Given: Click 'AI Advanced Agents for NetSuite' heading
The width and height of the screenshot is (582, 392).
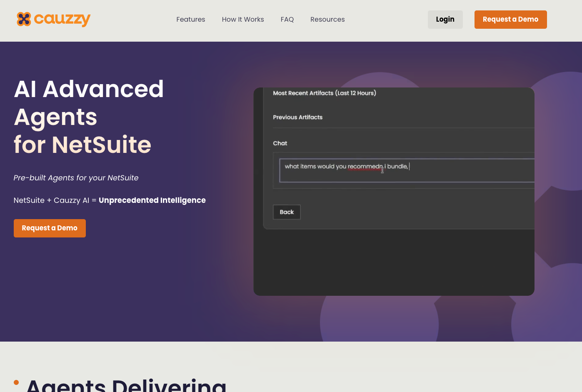Looking at the screenshot, I should (89, 117).
